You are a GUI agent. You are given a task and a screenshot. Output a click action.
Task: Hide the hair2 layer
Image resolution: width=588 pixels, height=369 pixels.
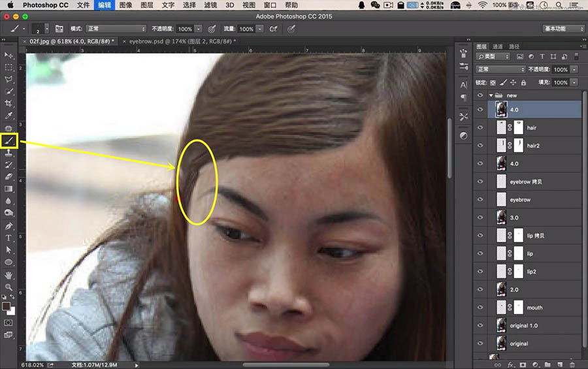[480, 146]
